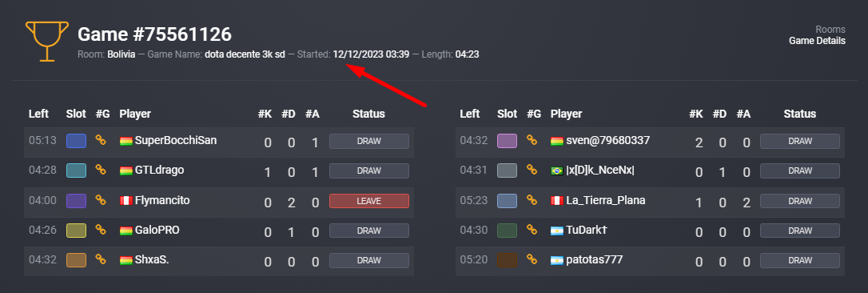Select the blue slot color of SuperBocchiSan
Screen dimensions: 868x293
pyautogui.click(x=76, y=141)
